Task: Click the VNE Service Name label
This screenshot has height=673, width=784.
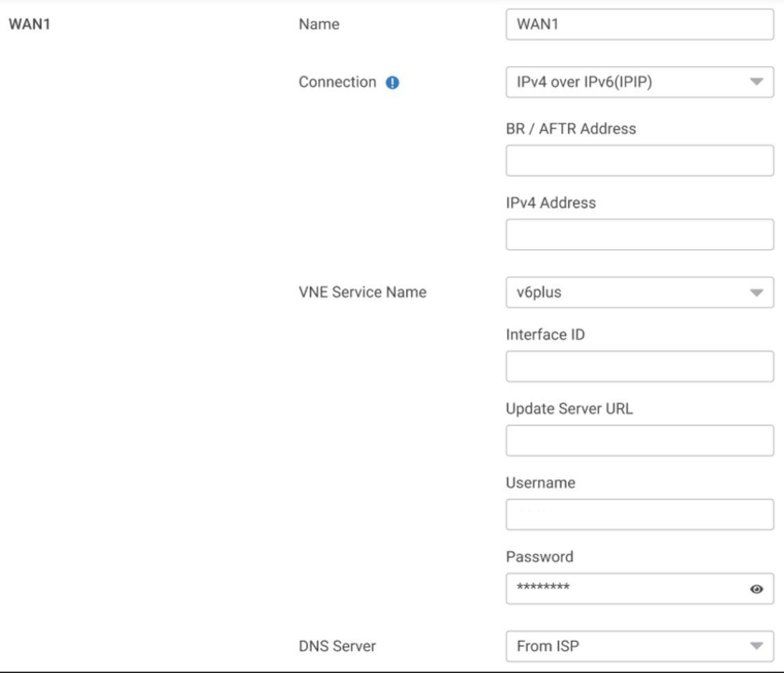Action: tap(363, 292)
